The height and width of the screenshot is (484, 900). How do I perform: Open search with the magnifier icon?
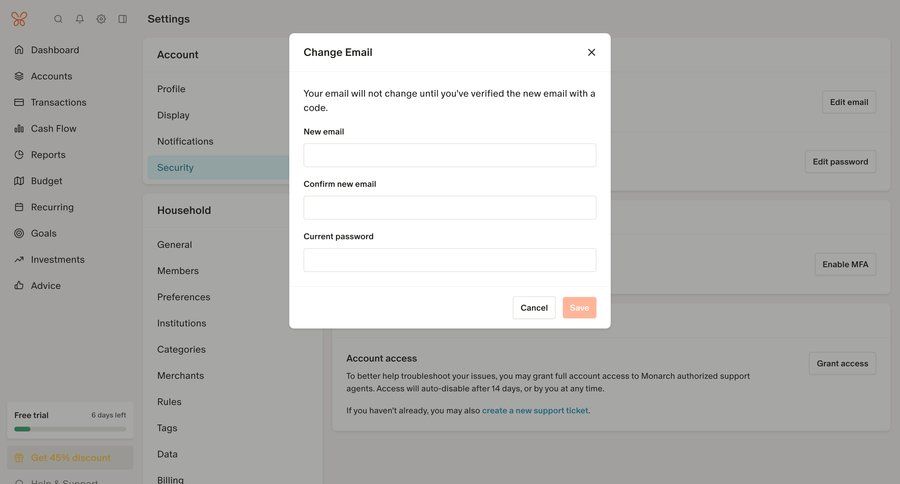(x=58, y=19)
